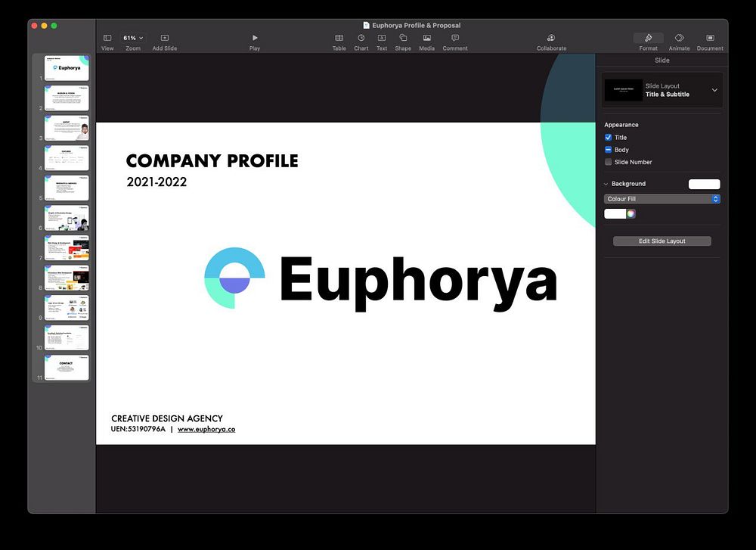
Task: Collapse the Background section
Action: [x=606, y=184]
